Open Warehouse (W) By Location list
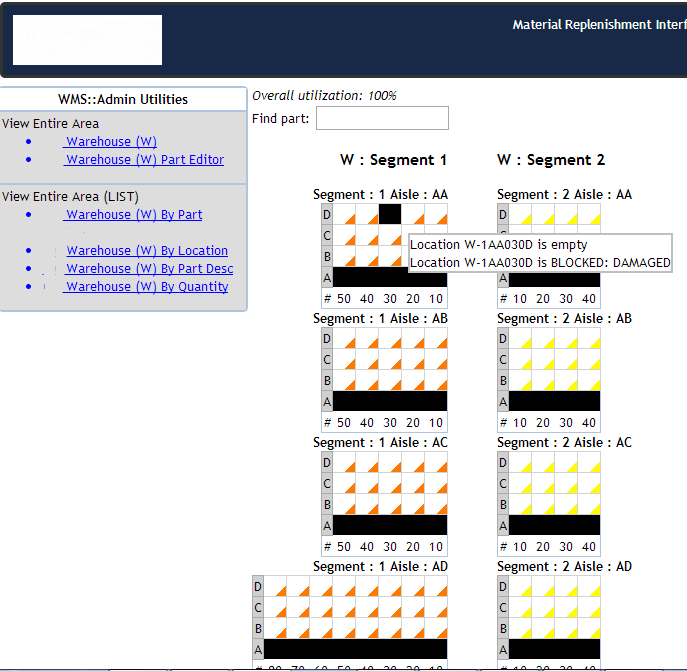Image resolution: width=687 pixels, height=671 pixels. (147, 251)
